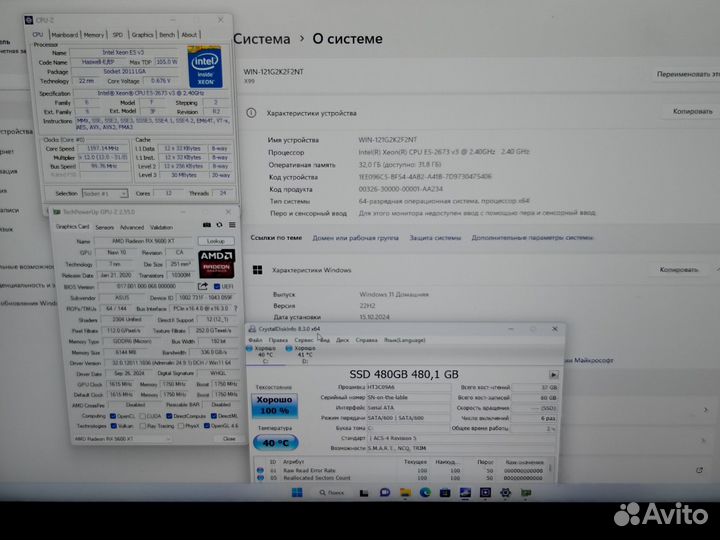Launch Microsoft Edge from the taskbar
The height and width of the screenshot is (540, 720).
pos(425,493)
